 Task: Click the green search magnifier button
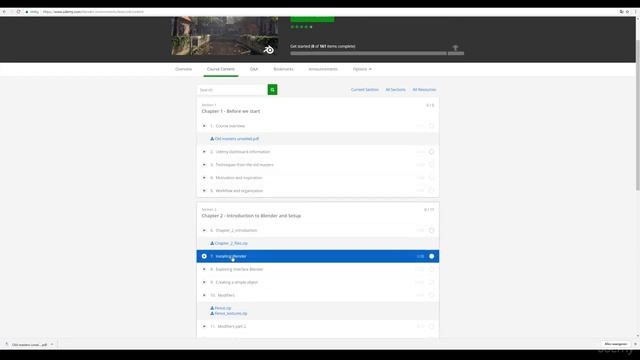point(272,90)
